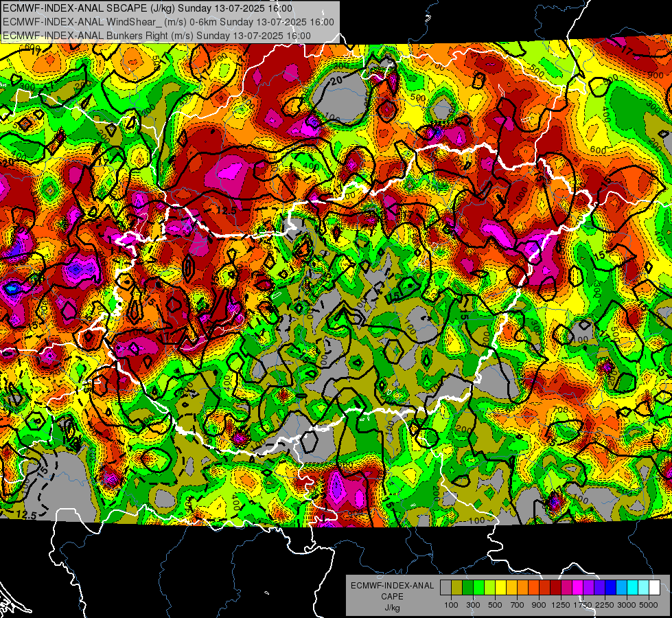Pick the bright magenta legend swatch before 1750
Screen dimensions: 672x618
[x=578, y=587]
